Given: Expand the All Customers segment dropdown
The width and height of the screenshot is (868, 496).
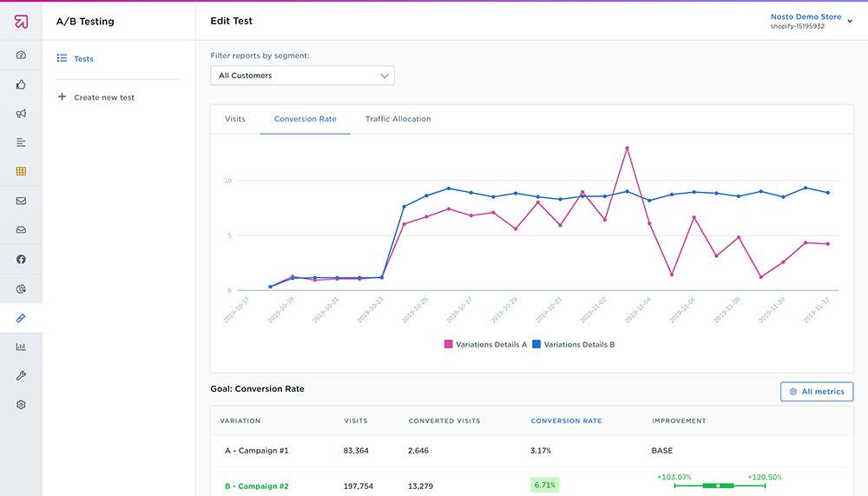Looking at the screenshot, I should pos(302,76).
